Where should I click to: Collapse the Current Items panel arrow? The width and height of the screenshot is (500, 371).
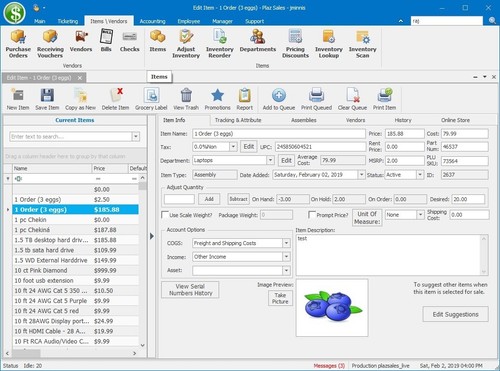(x=152, y=236)
